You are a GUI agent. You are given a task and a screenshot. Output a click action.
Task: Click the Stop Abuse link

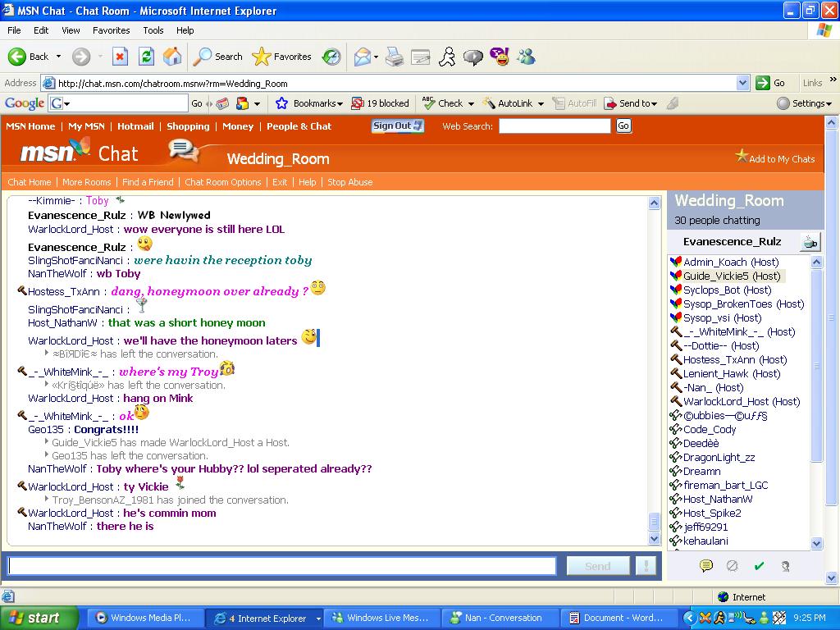click(349, 182)
